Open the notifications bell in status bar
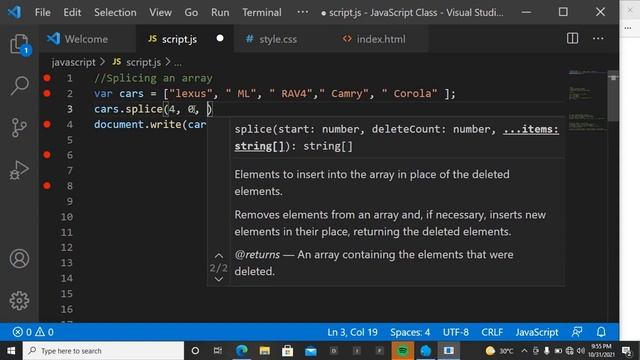This screenshot has height=360, width=640. (601, 332)
